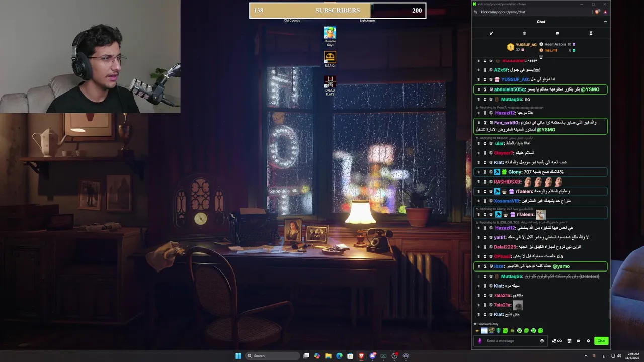
Task: Open site settings icon beside address
Action: (x=475, y=12)
